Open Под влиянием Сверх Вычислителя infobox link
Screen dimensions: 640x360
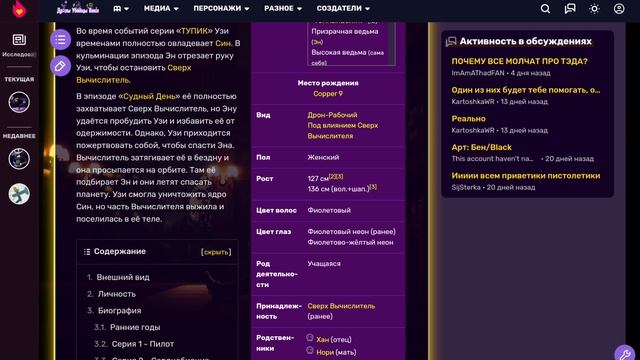tap(343, 131)
